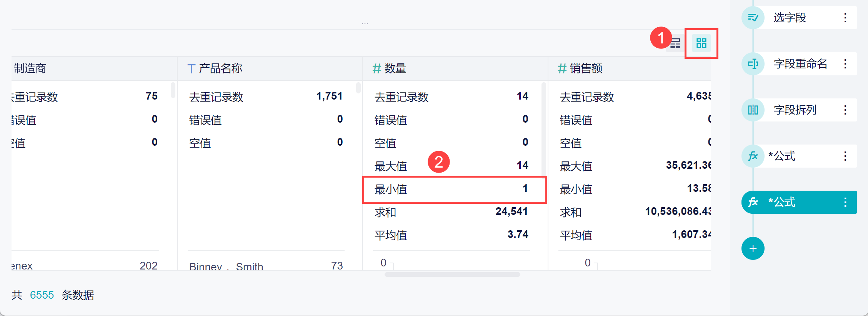The width and height of the screenshot is (868, 316).
Task: Click the 销售额 column header
Action: (586, 68)
